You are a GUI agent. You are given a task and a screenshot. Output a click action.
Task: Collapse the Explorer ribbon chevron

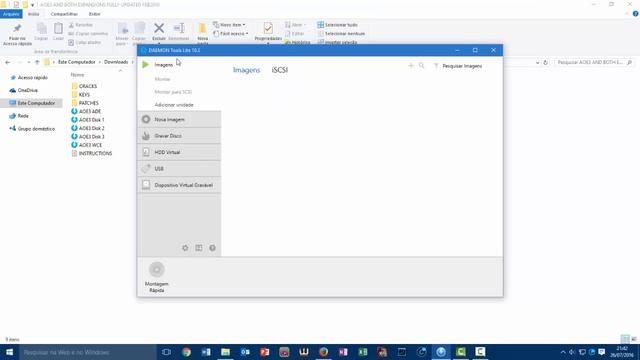click(x=627, y=14)
